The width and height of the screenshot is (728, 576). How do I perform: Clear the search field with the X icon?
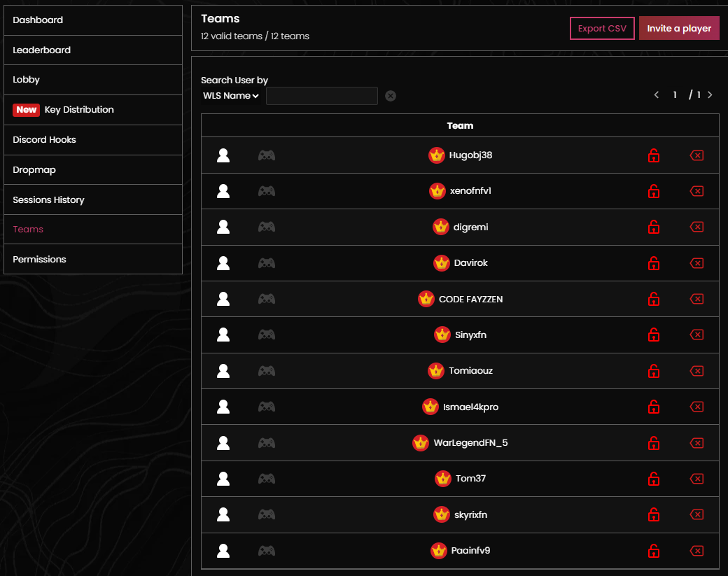tap(391, 96)
